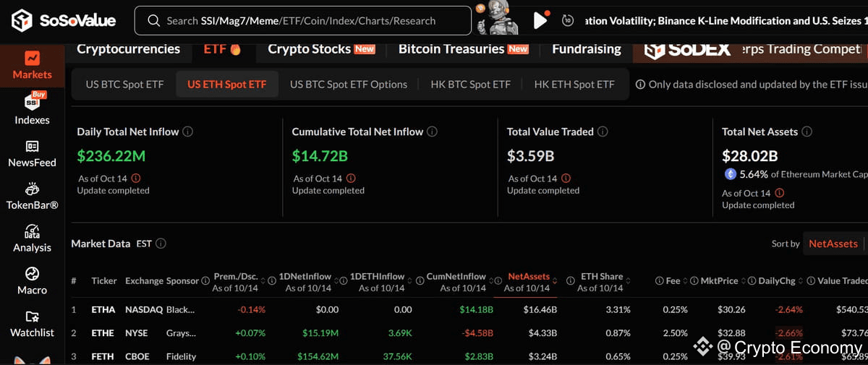Viewport: 868px width, 365px height.
Task: Select the ETF tab
Action: (221, 49)
